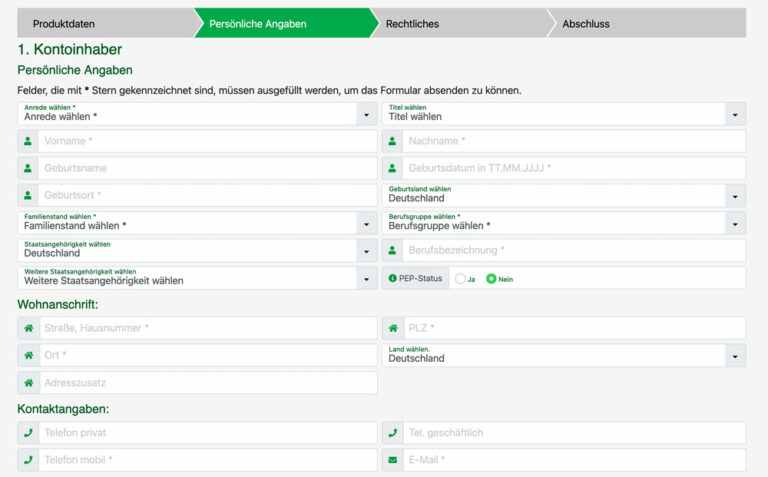Open the 'Berufsgruppe wählen' dropdown

point(564,222)
